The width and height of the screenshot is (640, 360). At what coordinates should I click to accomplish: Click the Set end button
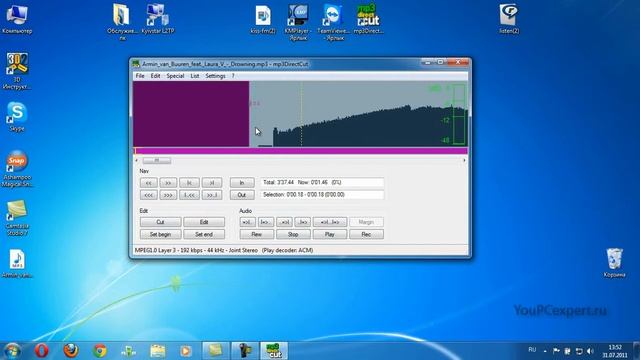click(x=204, y=234)
